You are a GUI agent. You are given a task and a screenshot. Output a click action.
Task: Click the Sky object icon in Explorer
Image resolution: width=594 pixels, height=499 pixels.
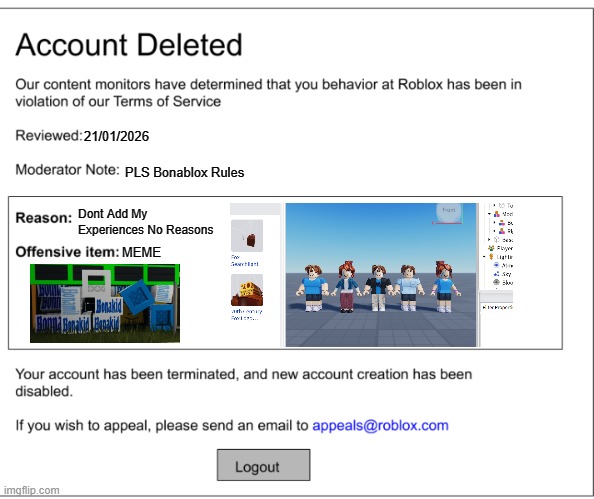click(496, 274)
